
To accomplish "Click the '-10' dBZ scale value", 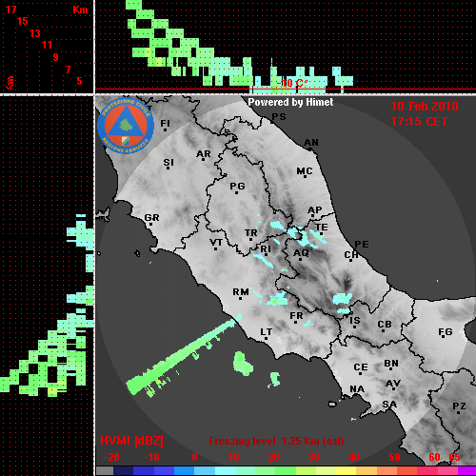I will (x=151, y=457).
